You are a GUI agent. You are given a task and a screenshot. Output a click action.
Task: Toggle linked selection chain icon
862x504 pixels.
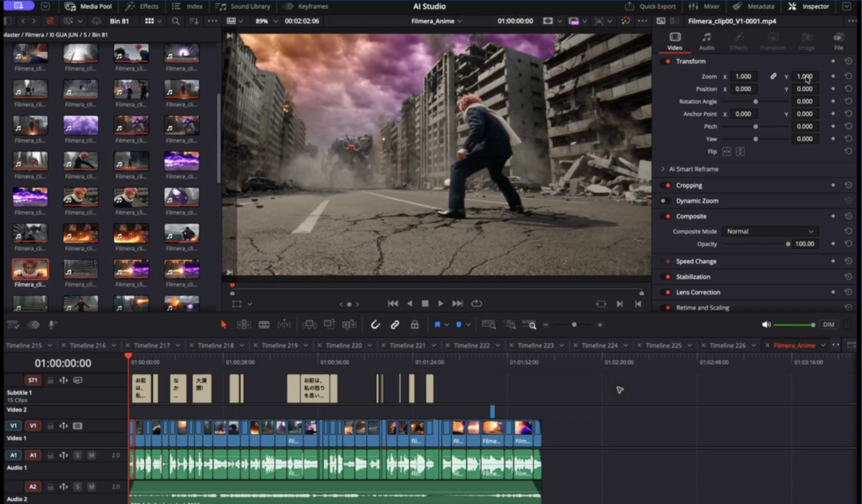click(395, 324)
